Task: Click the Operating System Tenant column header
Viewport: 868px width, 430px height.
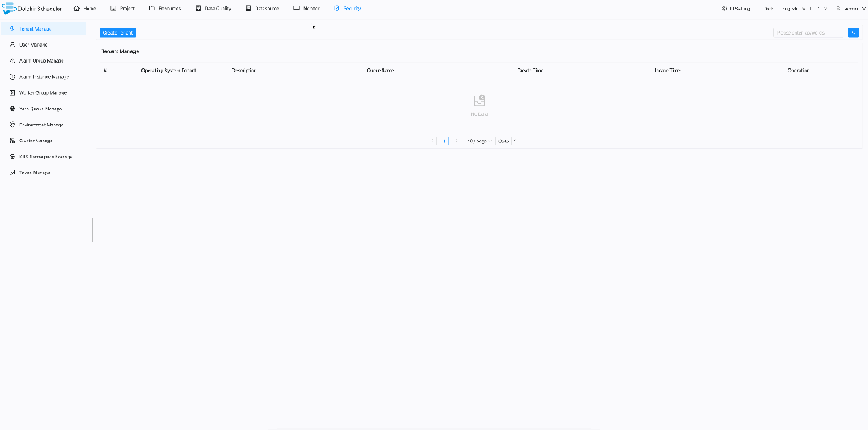Action: [x=169, y=71]
